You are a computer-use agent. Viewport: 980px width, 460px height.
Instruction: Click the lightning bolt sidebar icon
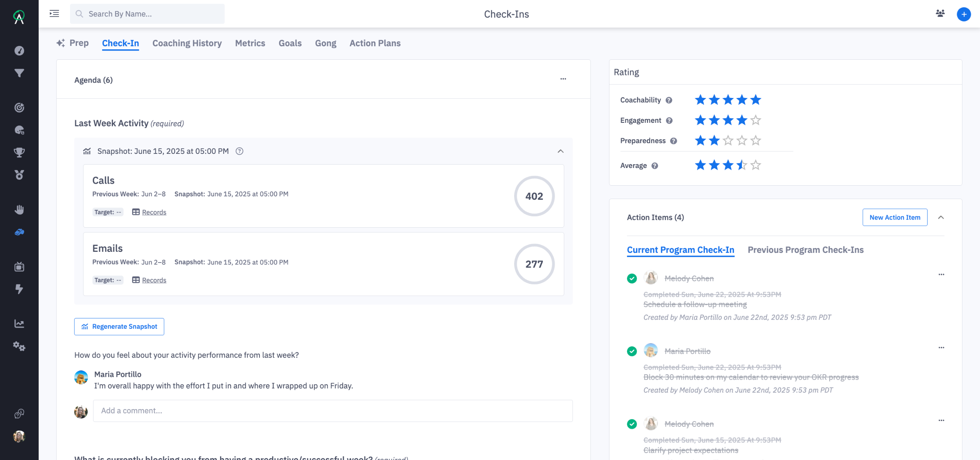19,289
